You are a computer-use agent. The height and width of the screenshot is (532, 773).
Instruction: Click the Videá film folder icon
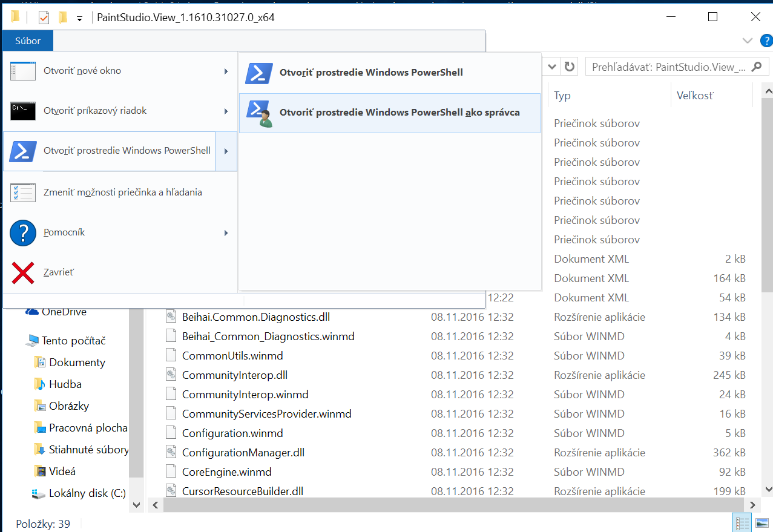coord(39,471)
